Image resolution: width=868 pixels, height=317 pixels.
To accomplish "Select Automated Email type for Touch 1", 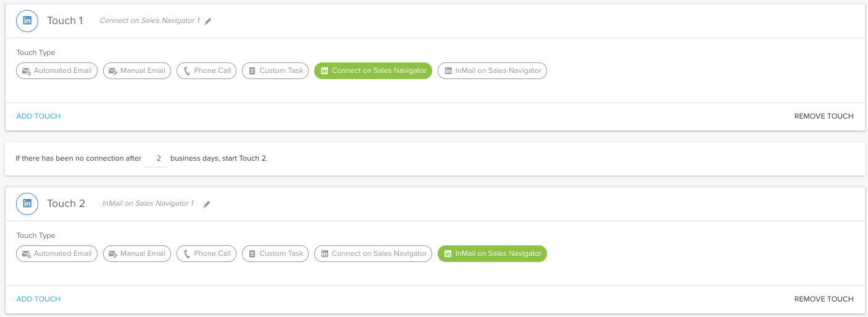I will [57, 71].
